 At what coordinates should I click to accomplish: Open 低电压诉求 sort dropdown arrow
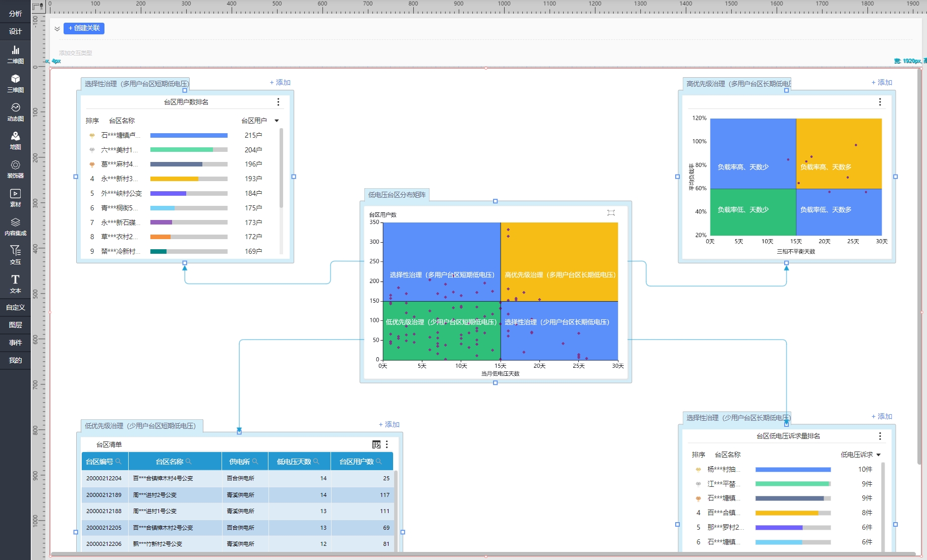pyautogui.click(x=879, y=455)
